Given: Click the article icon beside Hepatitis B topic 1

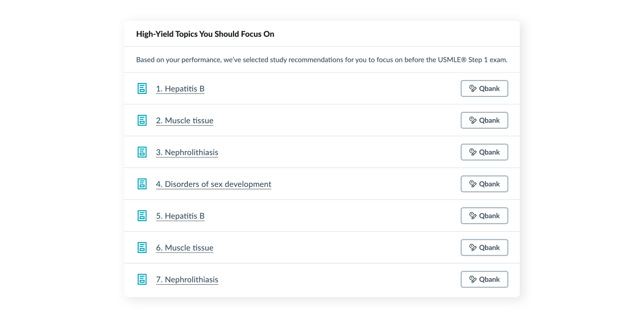Looking at the screenshot, I should point(142,88).
